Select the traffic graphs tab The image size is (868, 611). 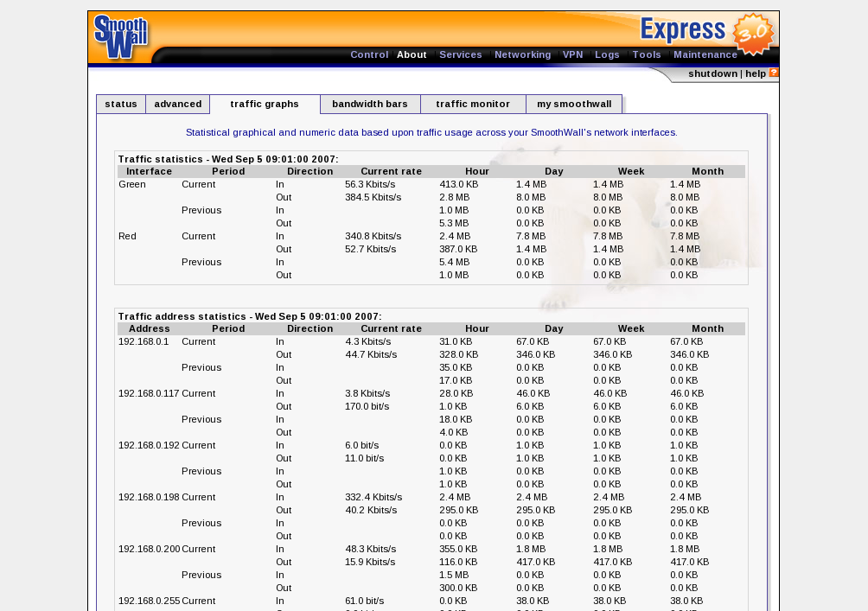(265, 104)
